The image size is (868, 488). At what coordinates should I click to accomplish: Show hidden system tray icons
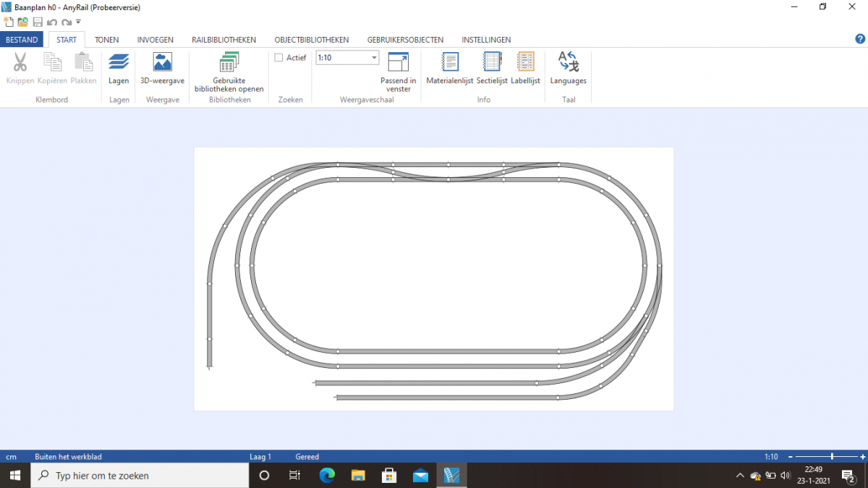click(740, 475)
